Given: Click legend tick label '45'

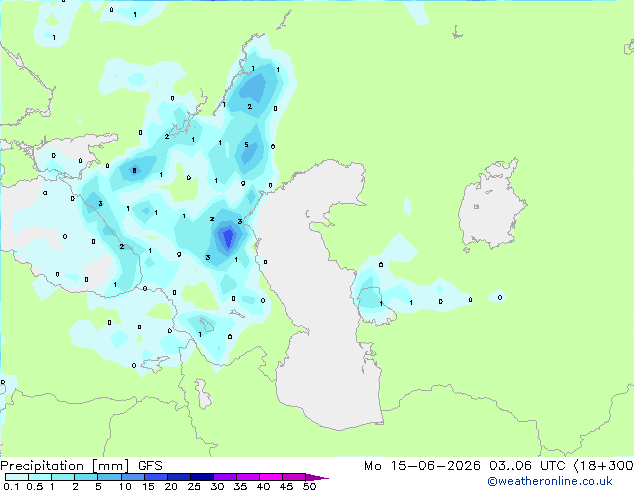Looking at the screenshot, I should (x=286, y=486).
